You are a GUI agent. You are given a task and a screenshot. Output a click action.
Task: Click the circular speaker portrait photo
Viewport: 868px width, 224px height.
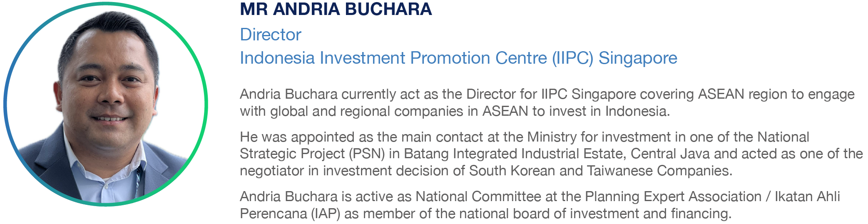pyautogui.click(x=106, y=104)
